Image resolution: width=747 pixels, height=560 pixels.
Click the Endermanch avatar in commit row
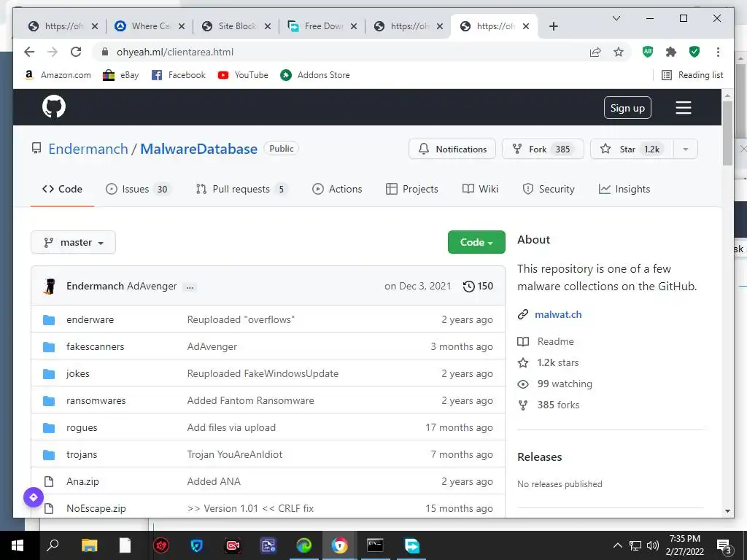point(49,286)
